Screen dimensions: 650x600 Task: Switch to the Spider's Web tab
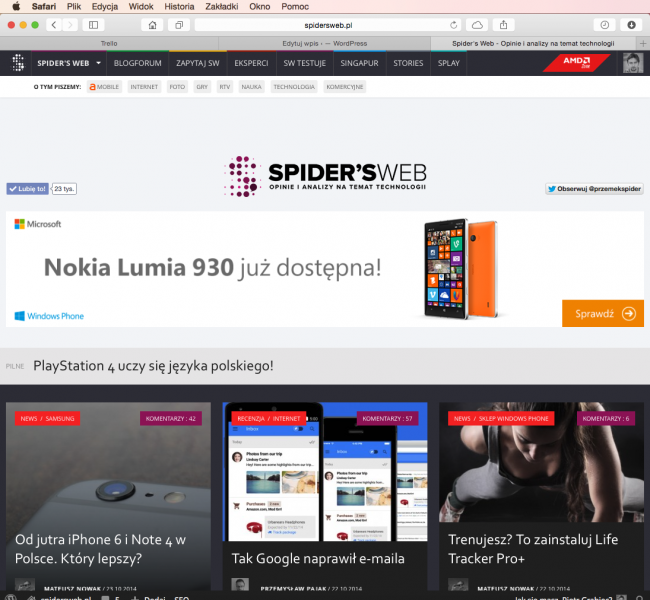(x=533, y=43)
